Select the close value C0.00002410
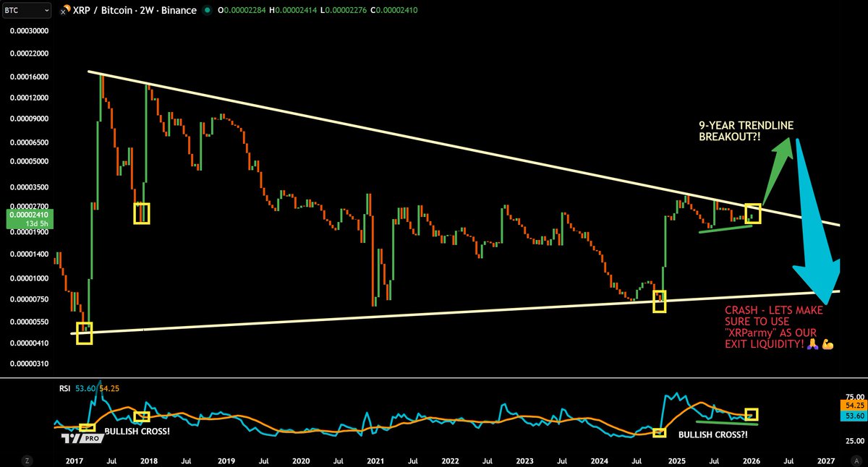Image resolution: width=868 pixels, height=467 pixels. (x=393, y=11)
